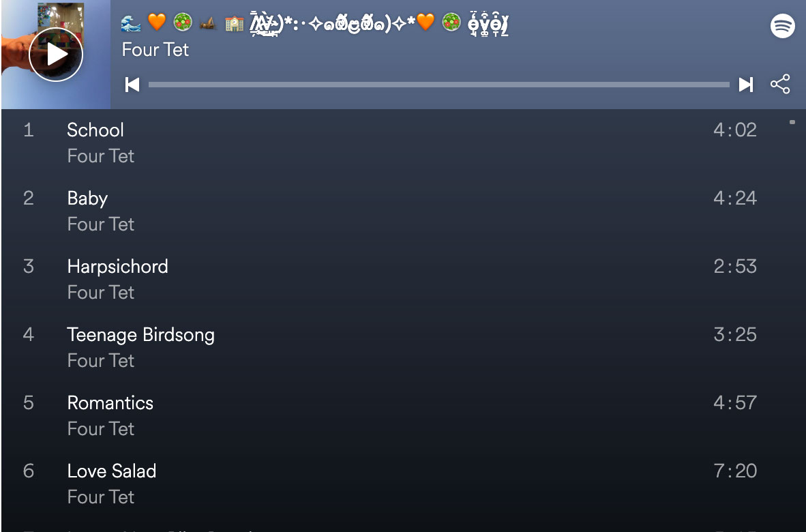Skip to the previous track
806x532 pixels.
(x=132, y=85)
